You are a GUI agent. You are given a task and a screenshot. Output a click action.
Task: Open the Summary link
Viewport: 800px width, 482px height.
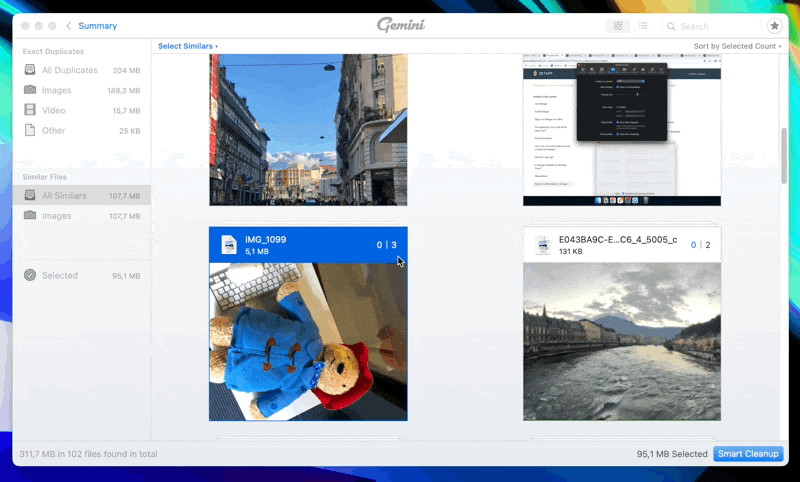coord(97,26)
